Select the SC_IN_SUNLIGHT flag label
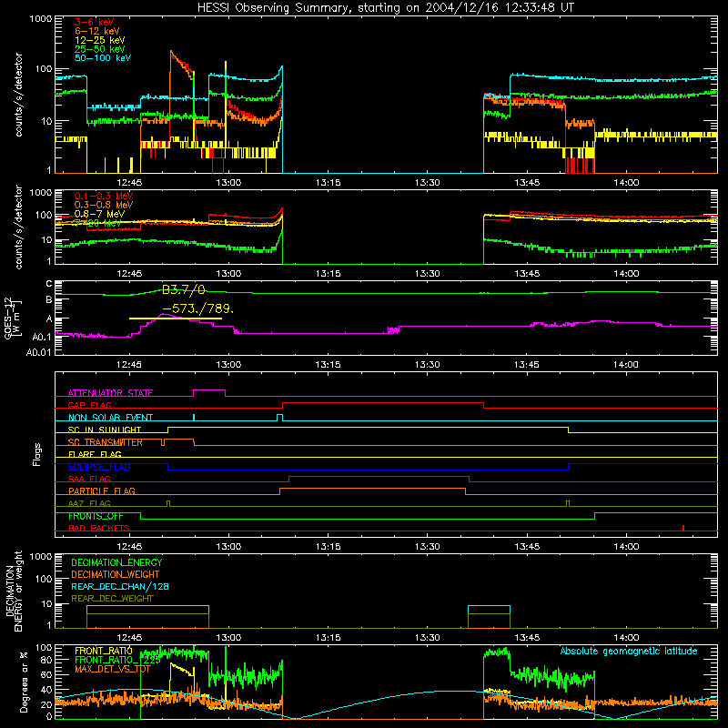This screenshot has width=728, height=728. click(105, 430)
